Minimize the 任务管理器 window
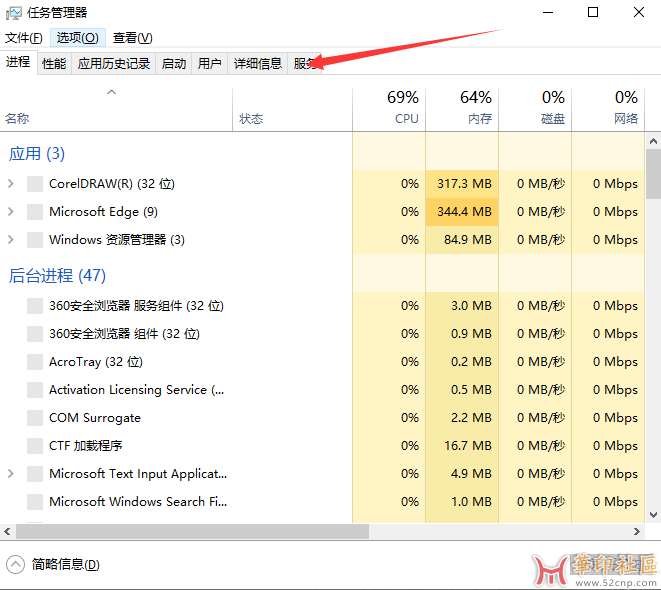 point(548,13)
